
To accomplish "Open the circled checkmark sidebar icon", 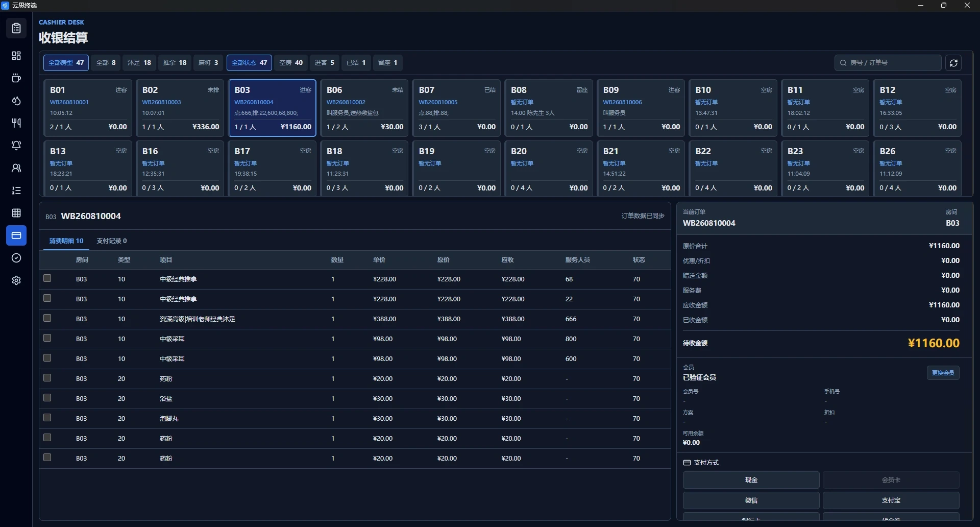I will click(x=16, y=258).
